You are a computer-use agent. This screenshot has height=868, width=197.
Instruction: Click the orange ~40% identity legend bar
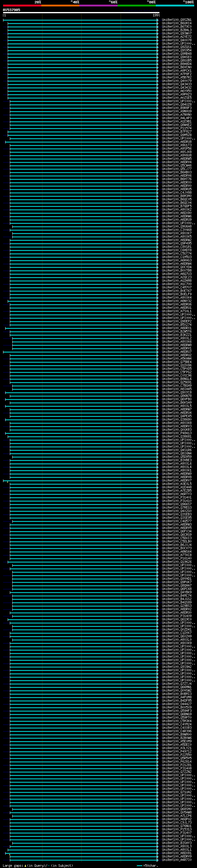[x=60, y=6]
